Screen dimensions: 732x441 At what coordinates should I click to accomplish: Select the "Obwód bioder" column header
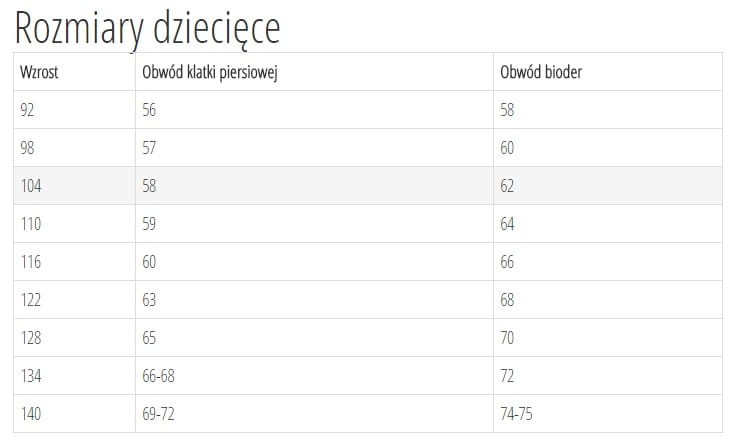click(x=541, y=72)
